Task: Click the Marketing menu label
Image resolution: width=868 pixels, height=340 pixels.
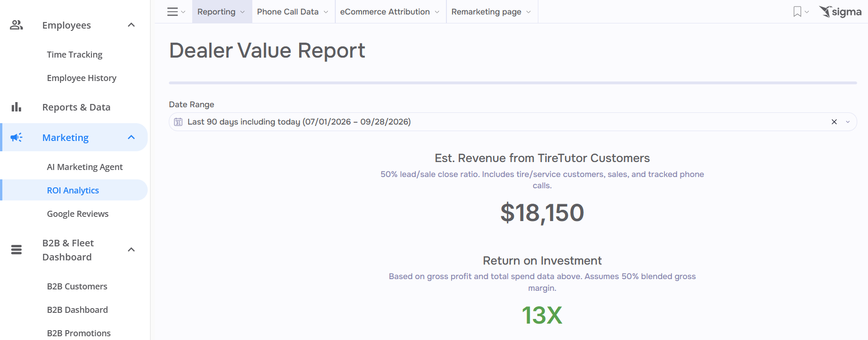Action: pos(66,137)
